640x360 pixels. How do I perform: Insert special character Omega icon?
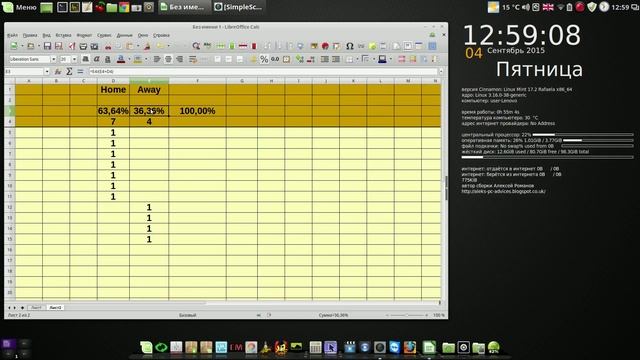[x=349, y=46]
